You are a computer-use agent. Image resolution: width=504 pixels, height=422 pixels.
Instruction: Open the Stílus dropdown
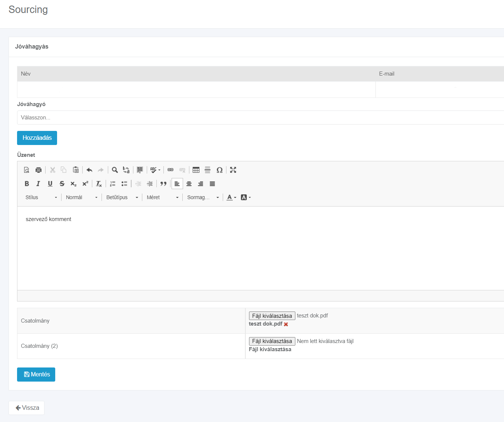click(x=41, y=197)
